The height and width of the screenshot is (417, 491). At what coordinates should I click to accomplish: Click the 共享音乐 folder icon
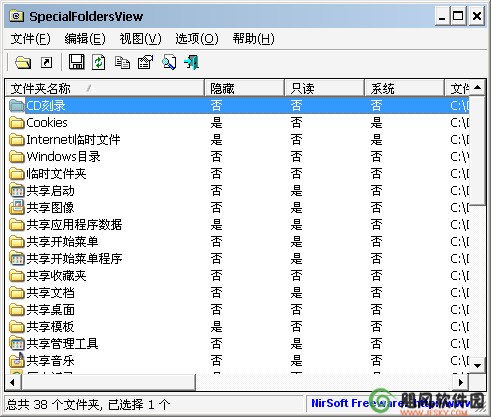tap(17, 360)
